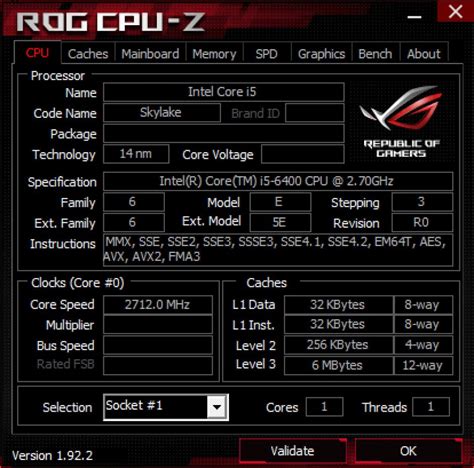Click the processor Specification field

(278, 181)
